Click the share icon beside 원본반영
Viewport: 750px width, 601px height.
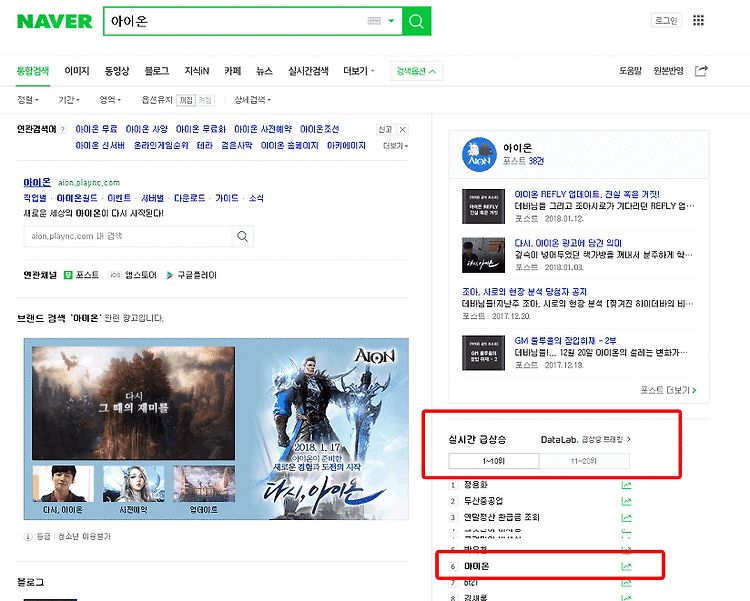tap(701, 71)
